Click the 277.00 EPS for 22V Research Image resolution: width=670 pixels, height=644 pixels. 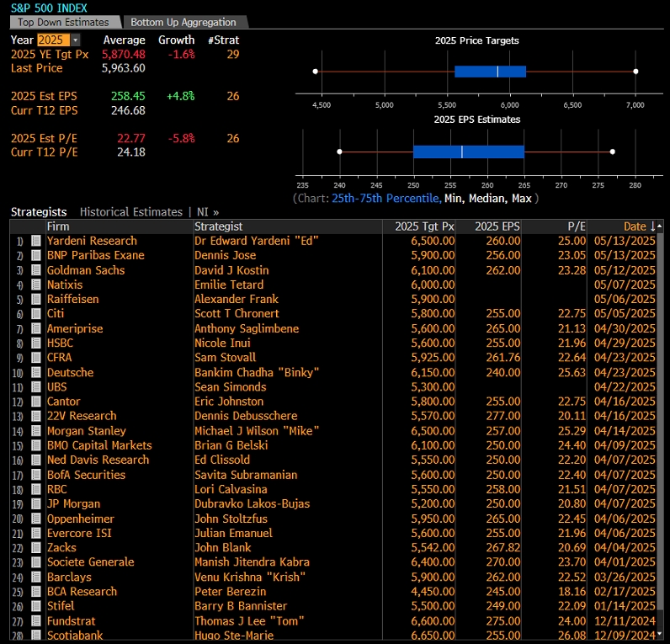pyautogui.click(x=503, y=416)
